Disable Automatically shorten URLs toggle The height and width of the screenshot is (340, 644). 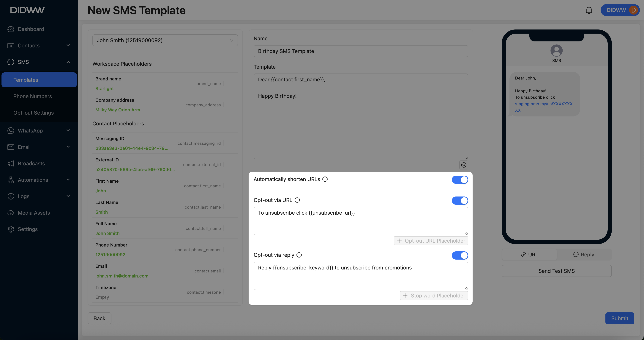(460, 180)
